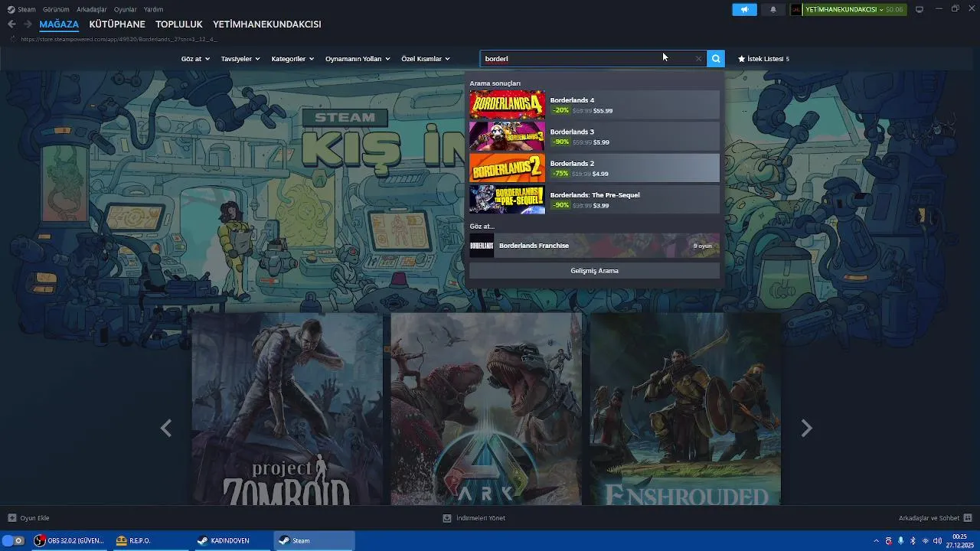
Task: Expand the Tavsiyeler dropdown
Action: (x=240, y=59)
